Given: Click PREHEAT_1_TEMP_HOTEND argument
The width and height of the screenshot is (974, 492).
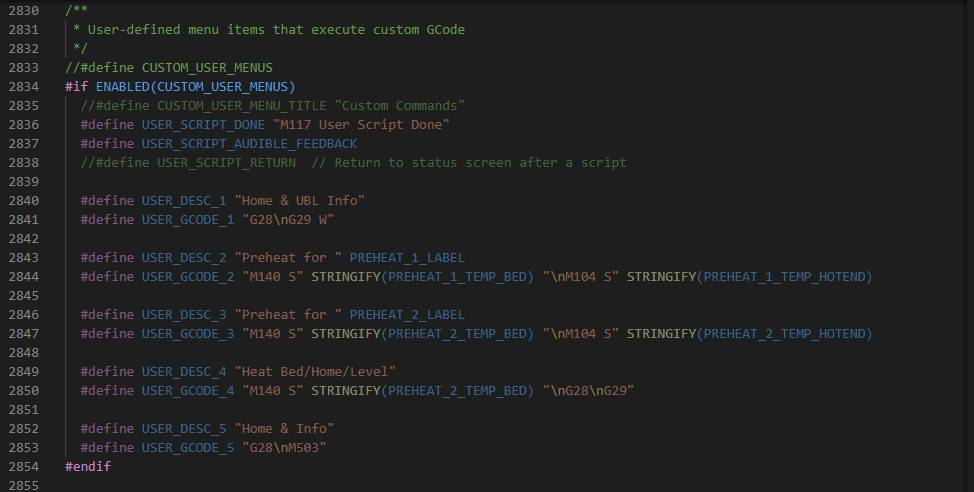Looking at the screenshot, I should [x=787, y=276].
